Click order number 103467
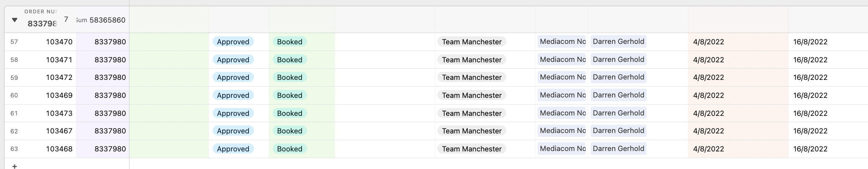This screenshot has width=868, height=169. (59, 131)
